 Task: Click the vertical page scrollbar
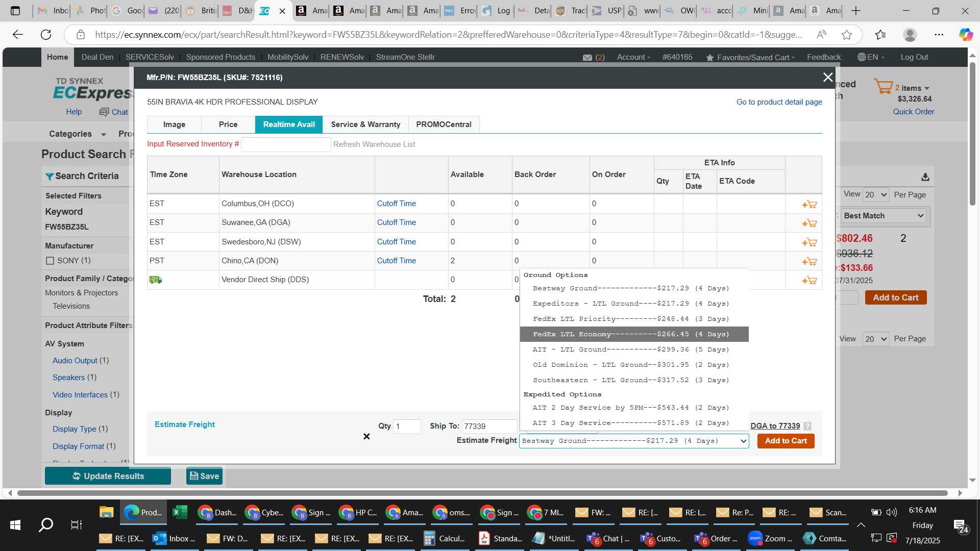pyautogui.click(x=972, y=134)
